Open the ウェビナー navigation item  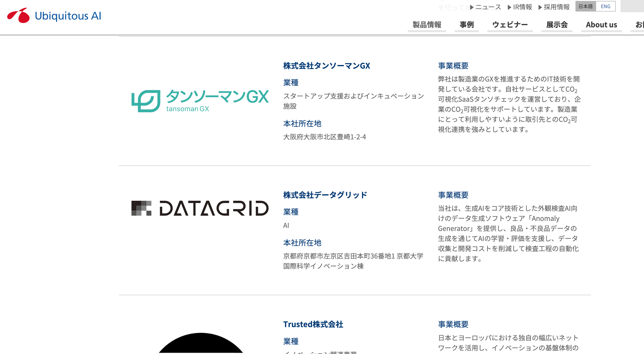pyautogui.click(x=510, y=24)
